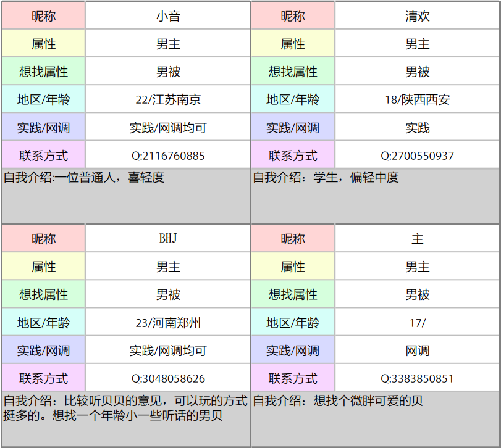This screenshot has height=448, width=501.
Task: Click QQ number 2116760885 for 小音
Action: coord(167,155)
